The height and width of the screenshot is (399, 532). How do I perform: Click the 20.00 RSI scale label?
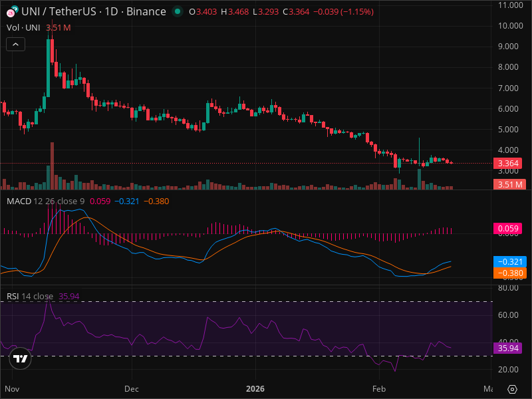pos(508,370)
